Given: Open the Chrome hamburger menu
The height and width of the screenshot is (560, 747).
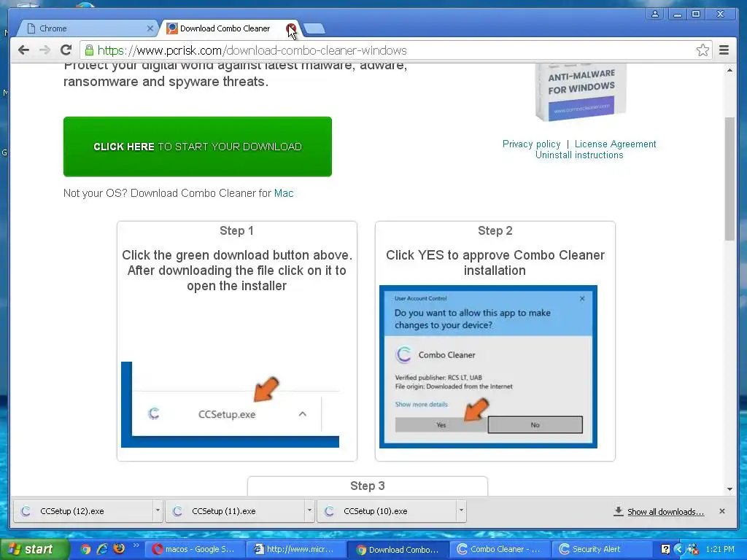Looking at the screenshot, I should (x=724, y=50).
